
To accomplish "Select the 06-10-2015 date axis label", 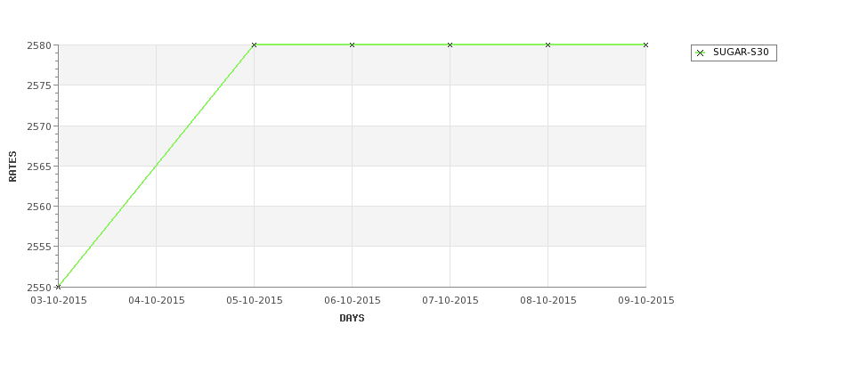I will (x=352, y=301).
